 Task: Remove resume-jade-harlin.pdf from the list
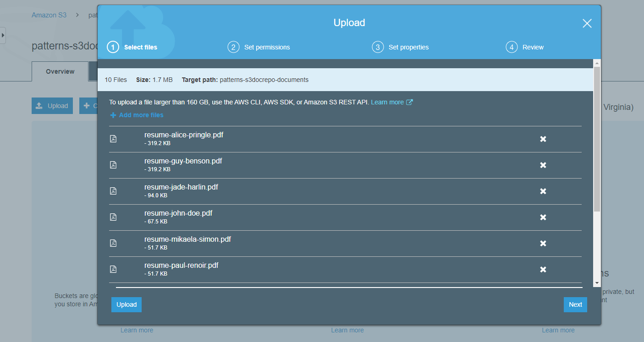tap(543, 191)
